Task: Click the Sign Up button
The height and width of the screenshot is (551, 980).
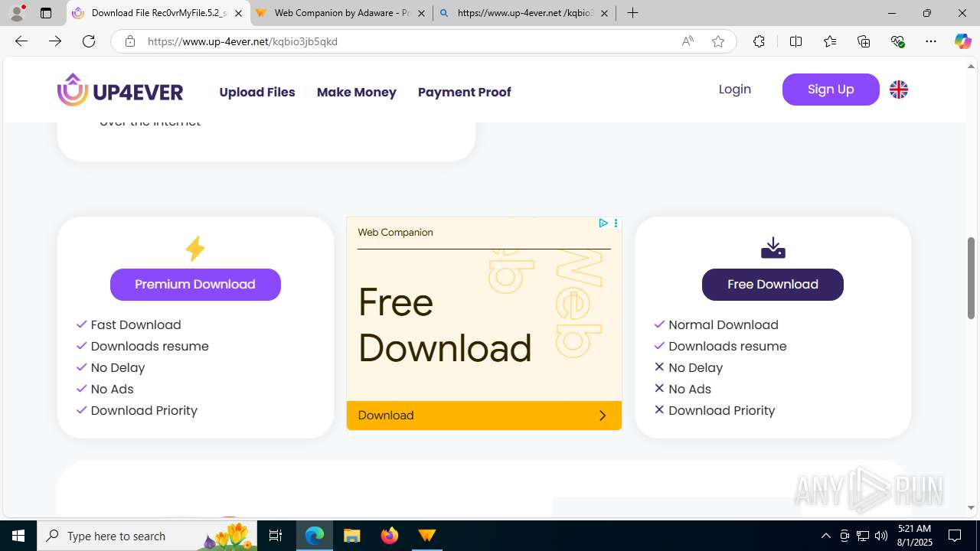Action: coord(831,90)
